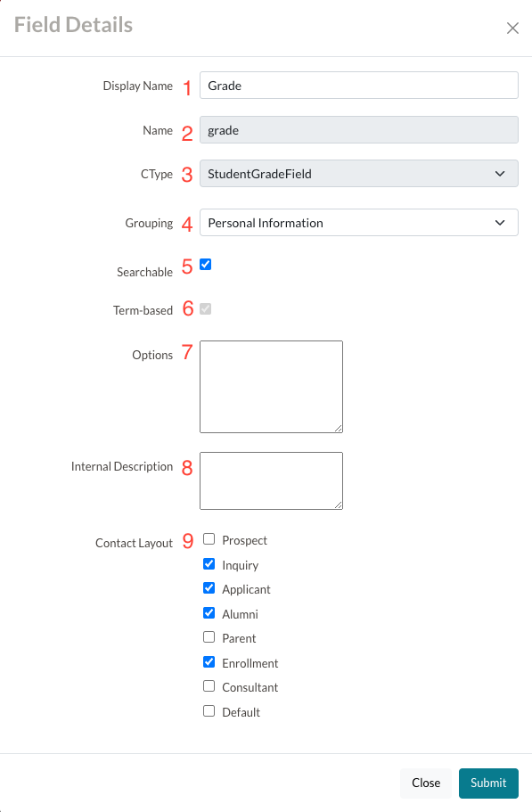The width and height of the screenshot is (532, 812).
Task: Submit the field details form
Action: (487, 783)
